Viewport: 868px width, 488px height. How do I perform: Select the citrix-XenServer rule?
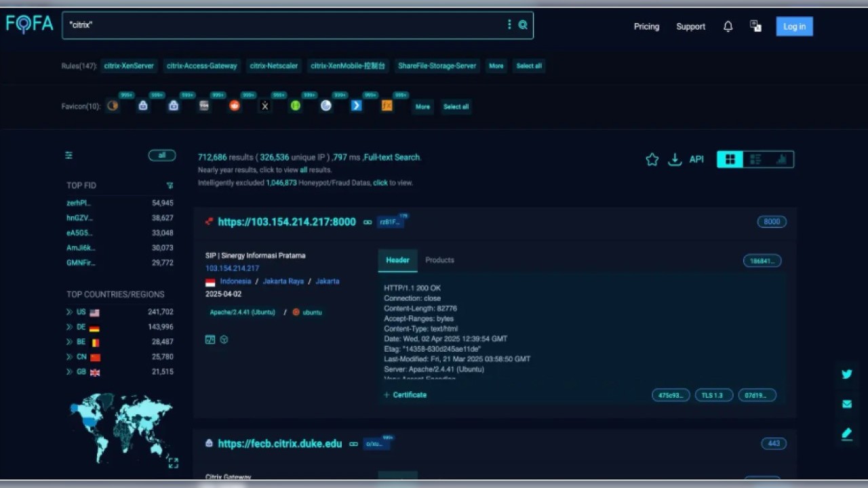coord(129,66)
